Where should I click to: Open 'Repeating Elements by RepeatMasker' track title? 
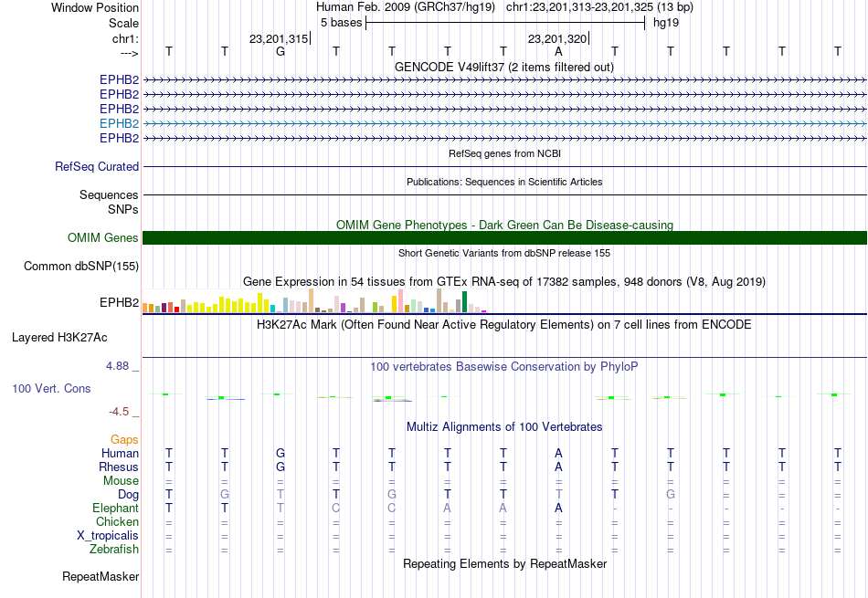pos(504,563)
